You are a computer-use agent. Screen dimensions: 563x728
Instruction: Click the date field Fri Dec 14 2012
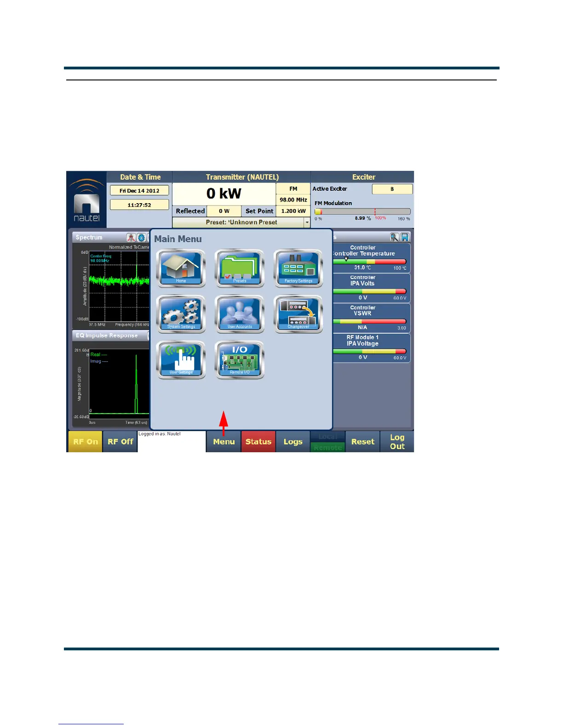point(139,190)
